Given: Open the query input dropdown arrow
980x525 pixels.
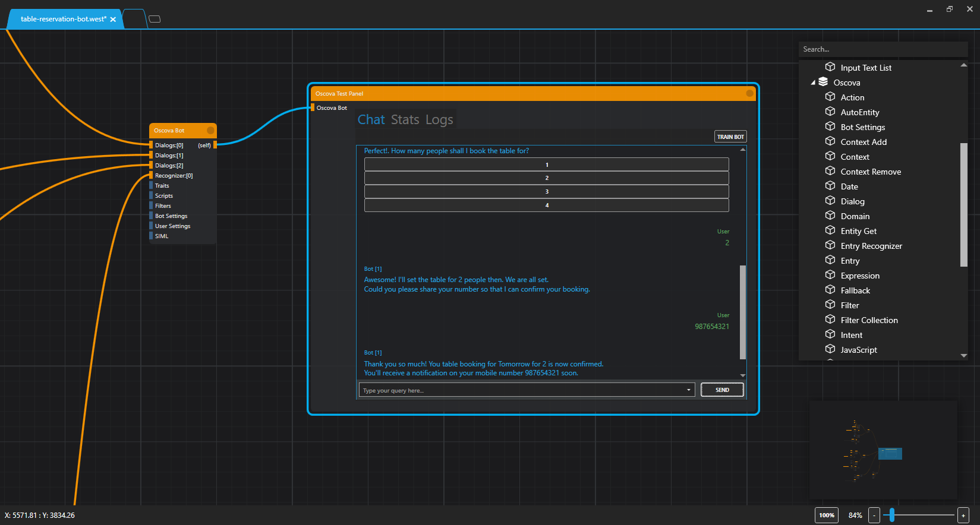Looking at the screenshot, I should pyautogui.click(x=689, y=390).
